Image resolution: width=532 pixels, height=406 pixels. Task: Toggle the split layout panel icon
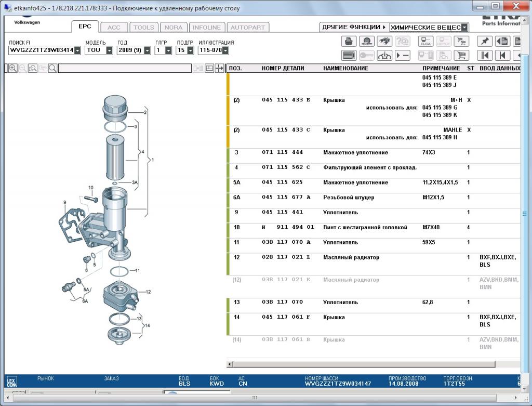(209, 68)
